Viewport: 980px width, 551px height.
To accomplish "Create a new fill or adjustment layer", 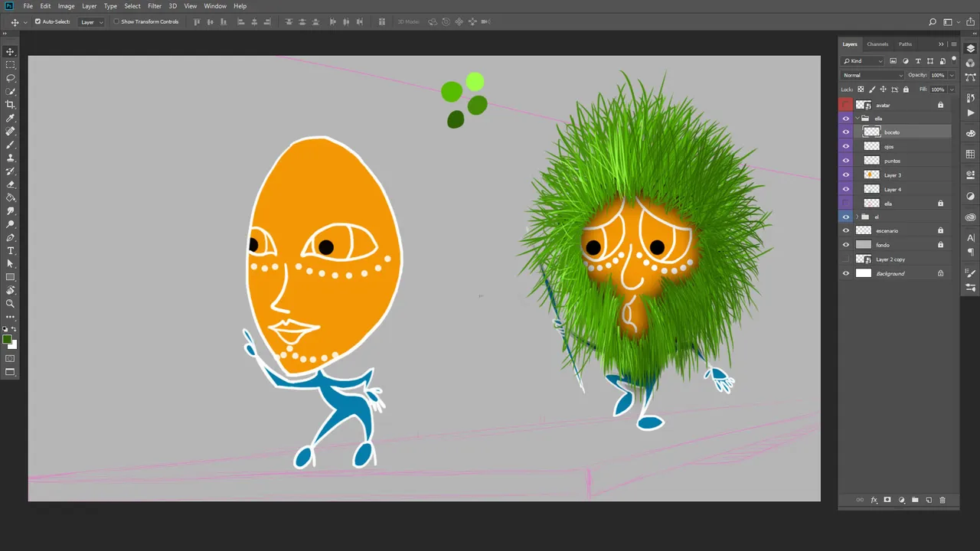I will [x=901, y=500].
